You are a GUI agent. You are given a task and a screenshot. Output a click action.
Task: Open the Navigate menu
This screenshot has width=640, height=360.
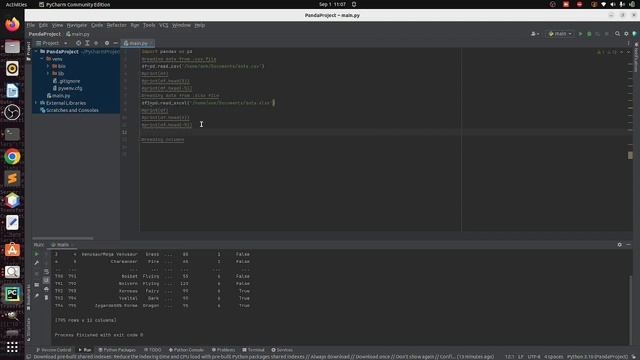pyautogui.click(x=77, y=25)
